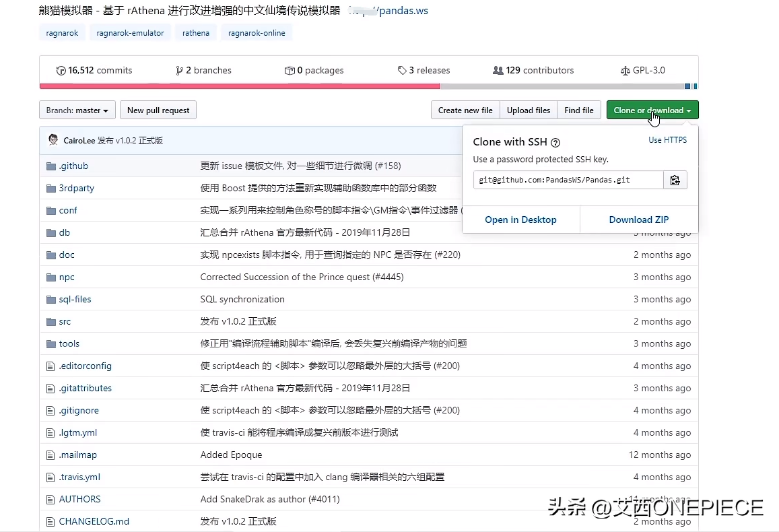The image size is (779, 532).
Task: Open the Branch: master dropdown
Action: click(77, 110)
